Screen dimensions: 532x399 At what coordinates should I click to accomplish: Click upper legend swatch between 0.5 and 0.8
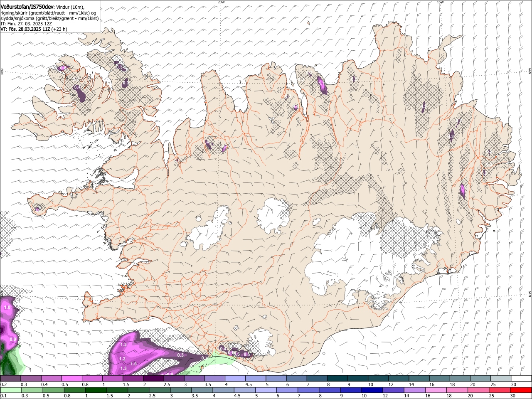(71, 378)
